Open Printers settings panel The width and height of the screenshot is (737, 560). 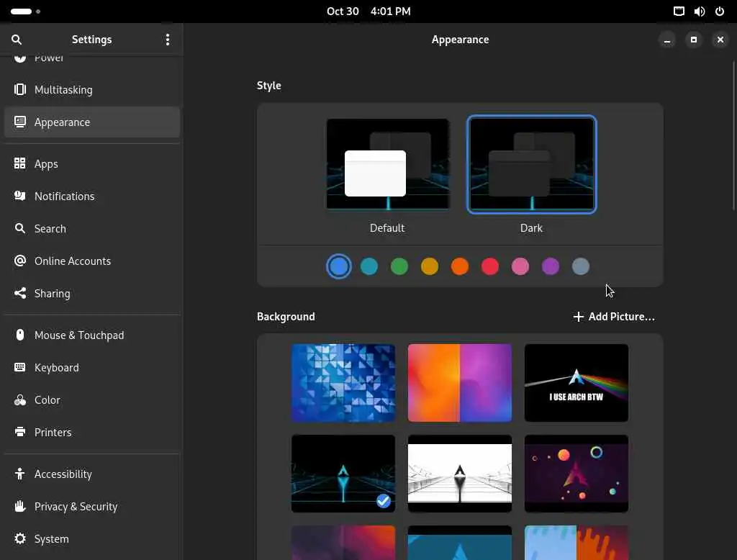(x=92, y=432)
